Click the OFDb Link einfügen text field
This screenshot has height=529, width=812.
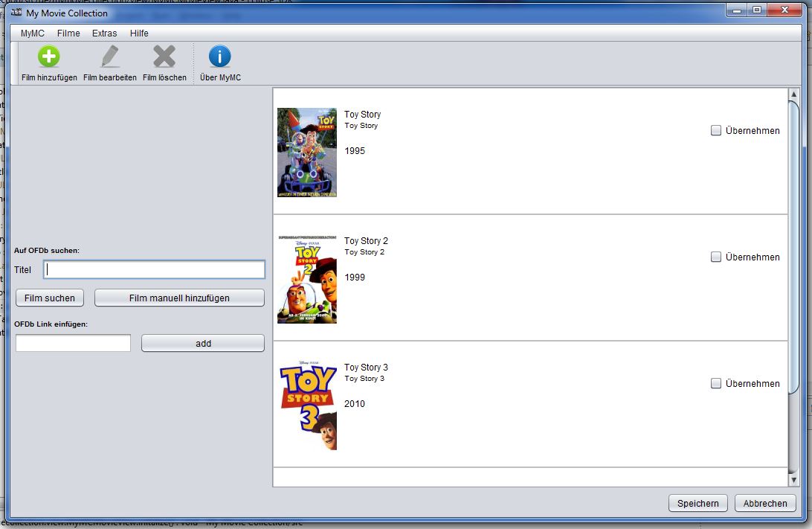point(73,343)
